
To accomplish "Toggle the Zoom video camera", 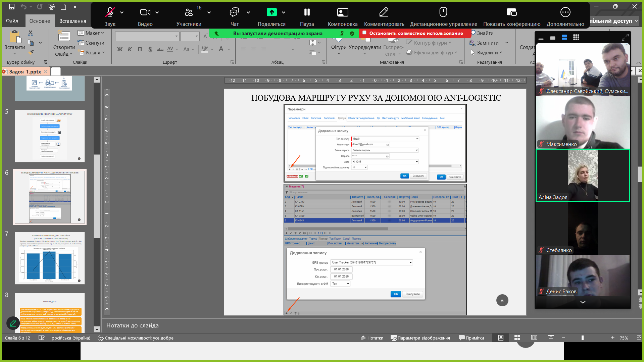I will click(x=145, y=13).
